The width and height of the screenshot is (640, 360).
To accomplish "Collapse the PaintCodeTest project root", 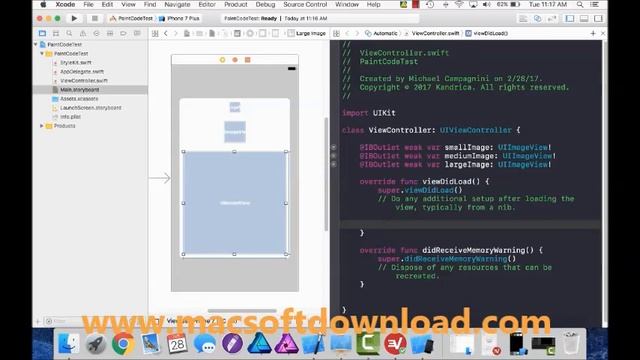I will (x=36, y=44).
